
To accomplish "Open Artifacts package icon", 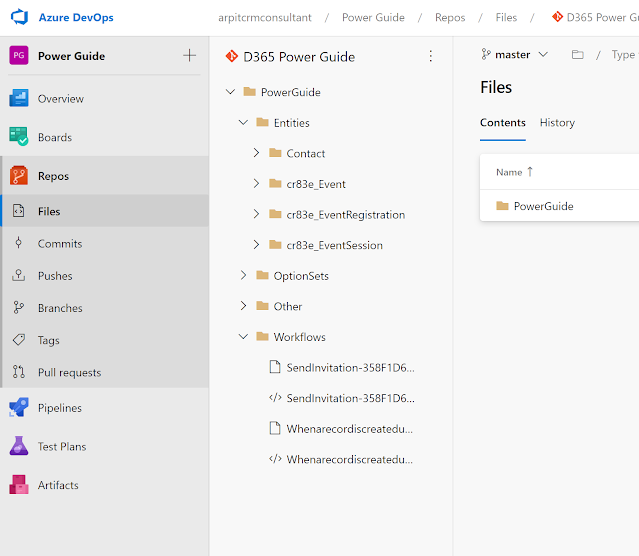I will pos(19,485).
